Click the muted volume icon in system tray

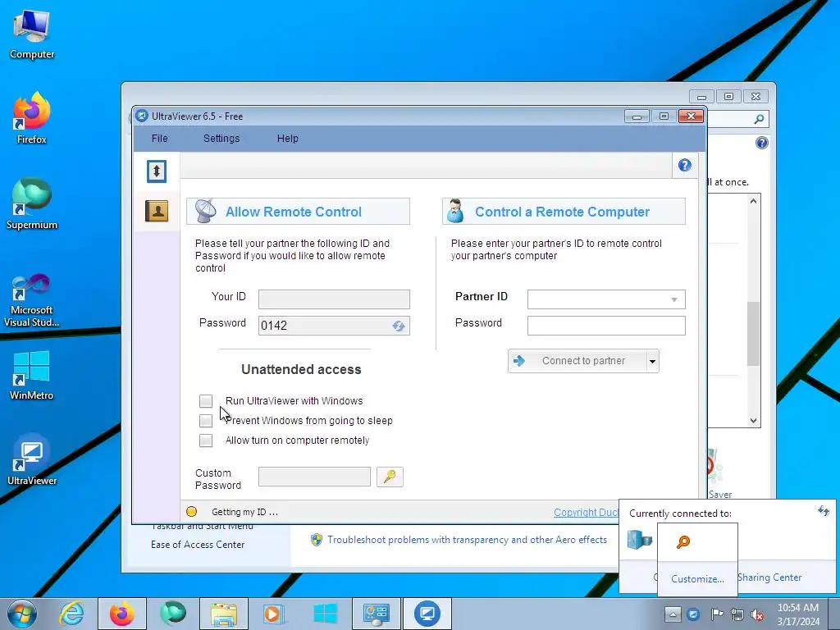pos(757,614)
